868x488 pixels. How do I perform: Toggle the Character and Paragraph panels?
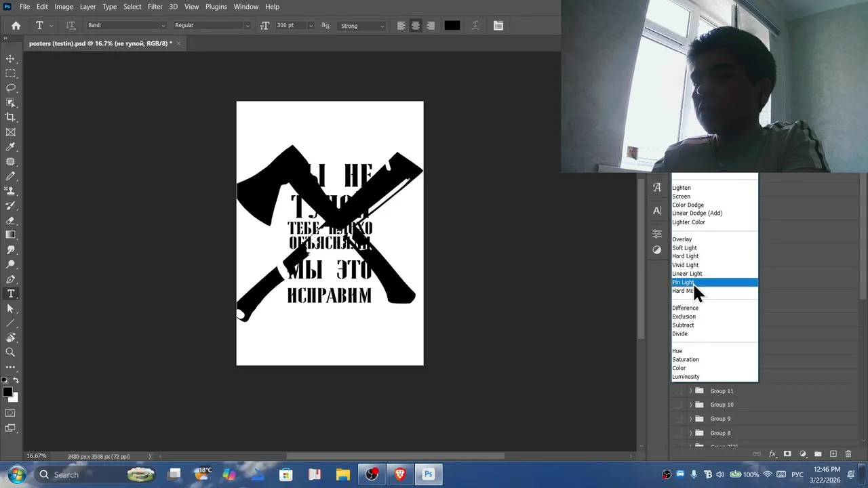pos(498,26)
